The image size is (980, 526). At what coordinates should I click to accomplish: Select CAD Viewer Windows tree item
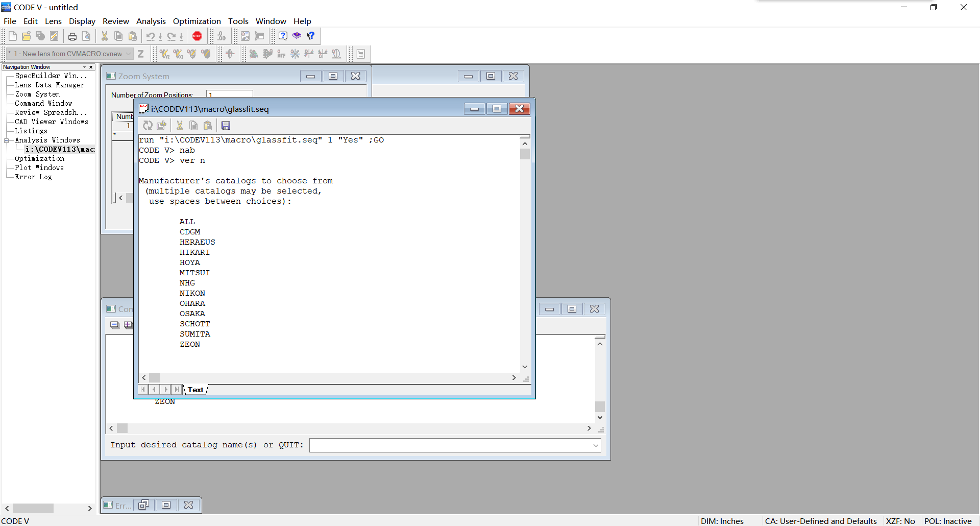pos(52,122)
